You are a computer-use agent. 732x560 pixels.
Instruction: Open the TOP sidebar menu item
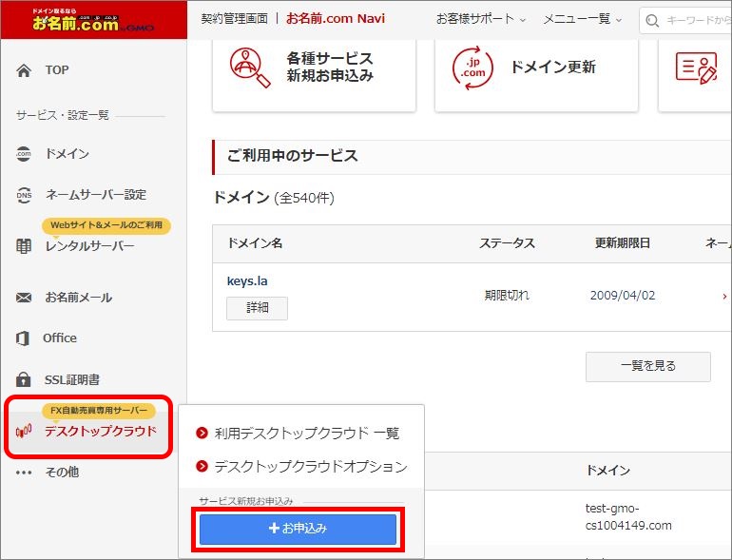57,70
